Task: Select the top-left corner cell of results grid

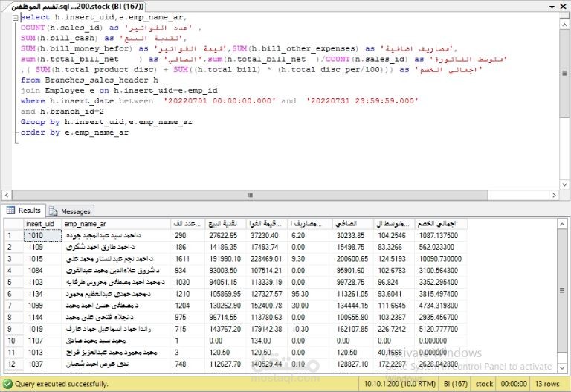Action: [x=14, y=224]
